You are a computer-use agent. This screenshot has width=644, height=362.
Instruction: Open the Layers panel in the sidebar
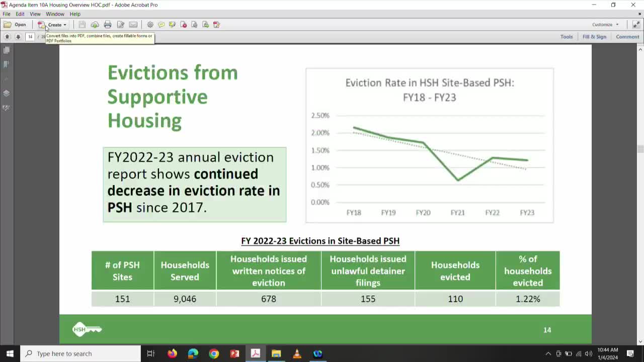7,93
